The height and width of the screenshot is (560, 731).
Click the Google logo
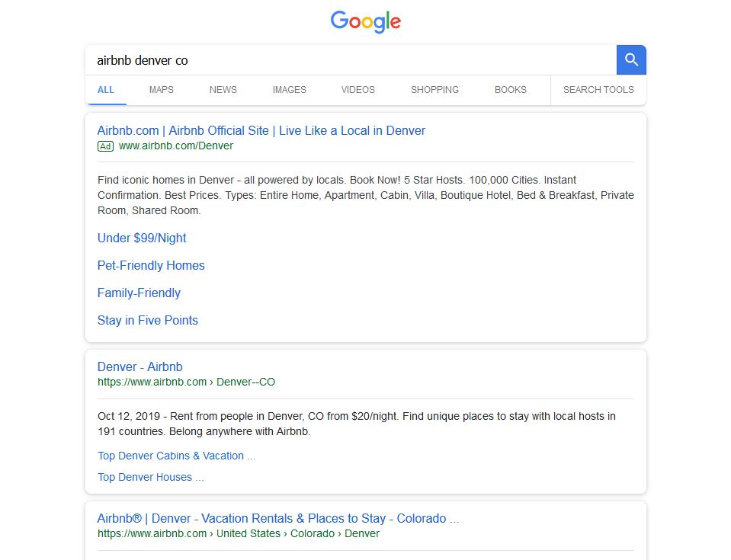[366, 22]
